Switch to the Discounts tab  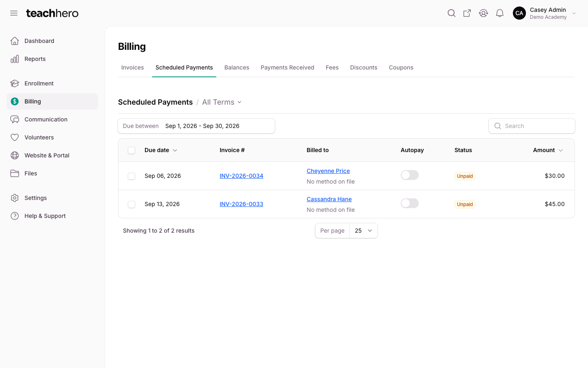click(364, 67)
